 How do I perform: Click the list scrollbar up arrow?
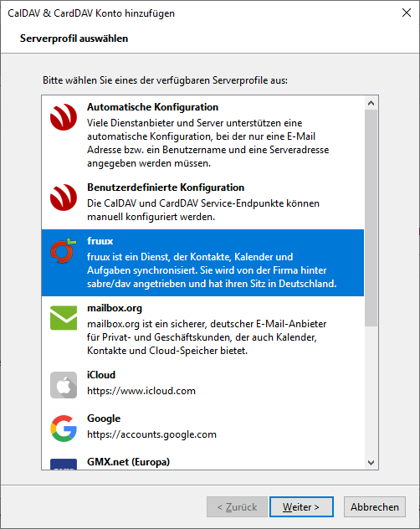point(371,103)
